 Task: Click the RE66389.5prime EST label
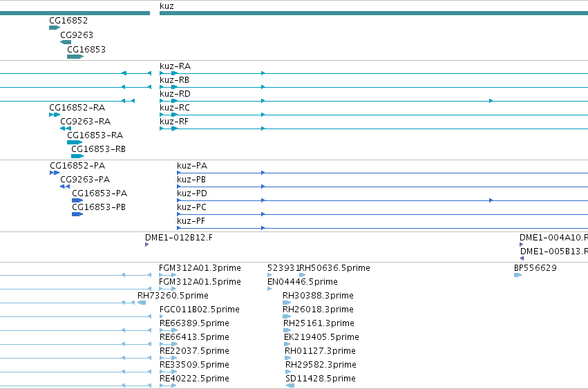pos(194,323)
